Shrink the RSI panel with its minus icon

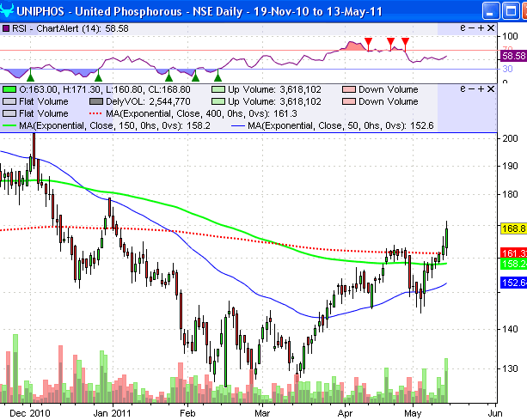pos(471,28)
